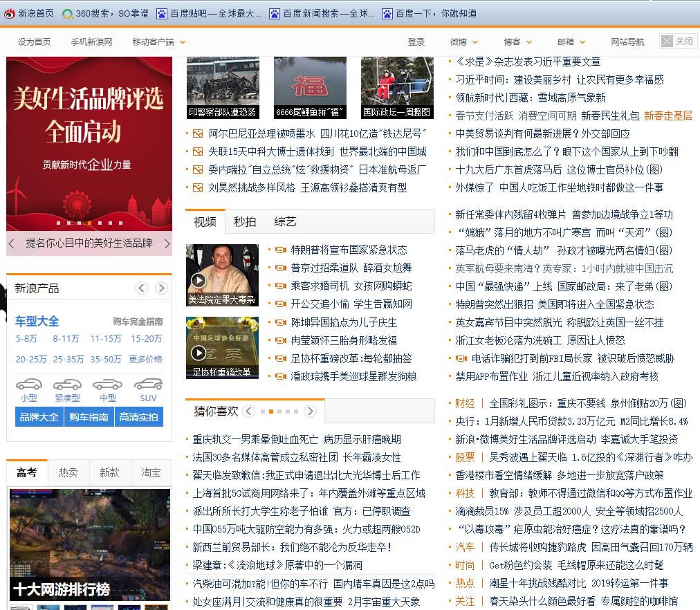Switch to the 热卖 tab
The width and height of the screenshot is (700, 610).
click(x=68, y=472)
